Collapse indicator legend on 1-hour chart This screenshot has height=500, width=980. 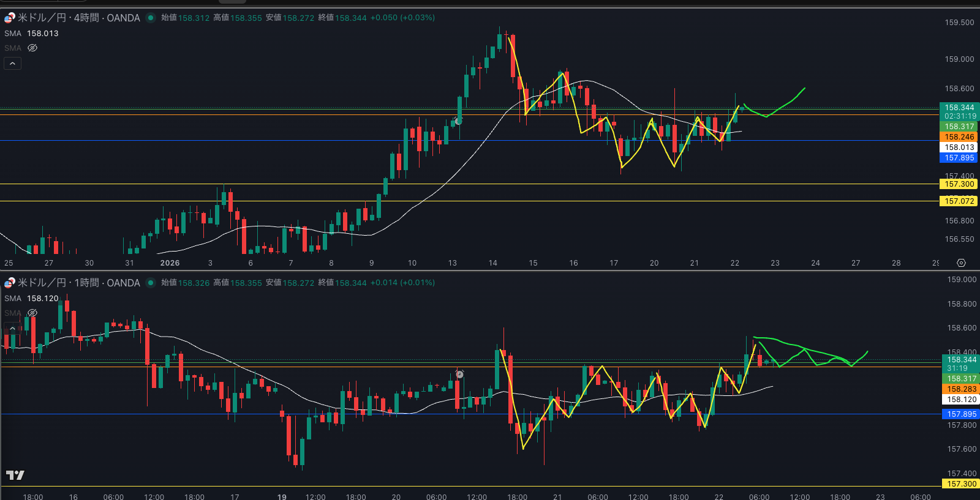click(x=13, y=329)
